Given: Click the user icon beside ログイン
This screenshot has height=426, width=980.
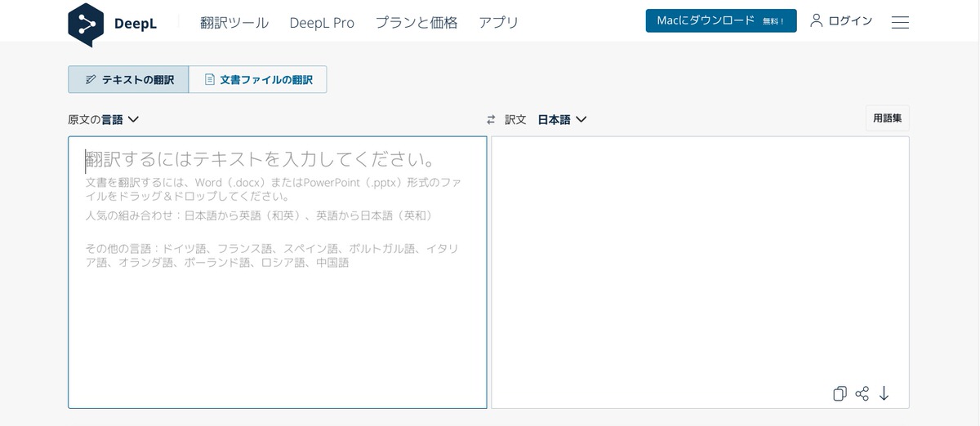Looking at the screenshot, I should coord(816,21).
